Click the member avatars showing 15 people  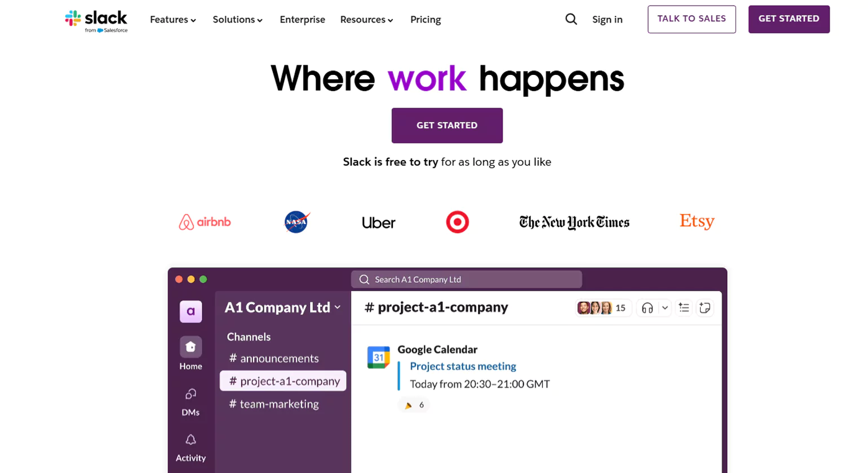tap(603, 307)
